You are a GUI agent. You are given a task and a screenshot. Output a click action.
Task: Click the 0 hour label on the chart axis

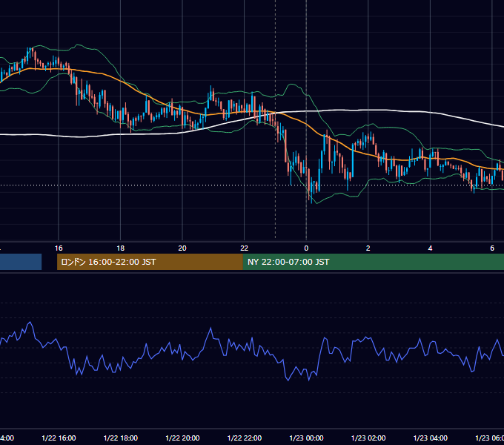pyautogui.click(x=306, y=248)
